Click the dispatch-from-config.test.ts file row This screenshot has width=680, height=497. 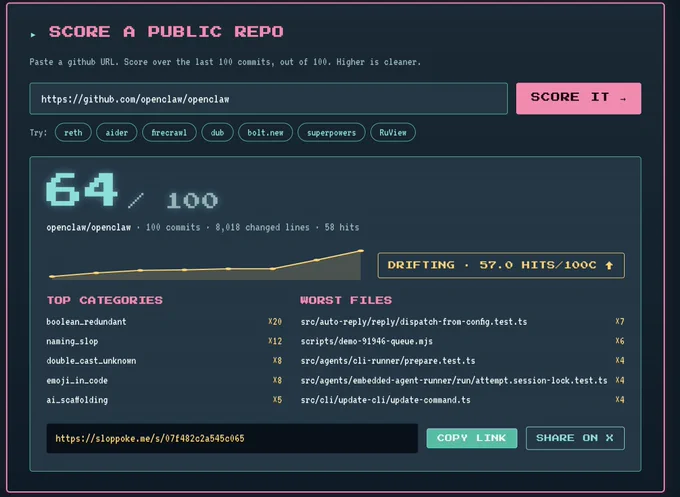tap(462, 322)
